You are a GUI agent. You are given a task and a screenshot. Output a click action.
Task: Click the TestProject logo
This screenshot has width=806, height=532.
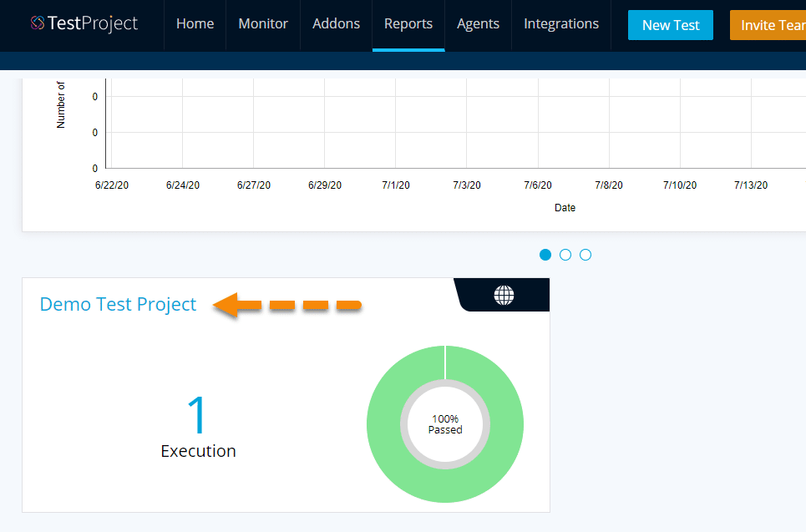point(84,24)
